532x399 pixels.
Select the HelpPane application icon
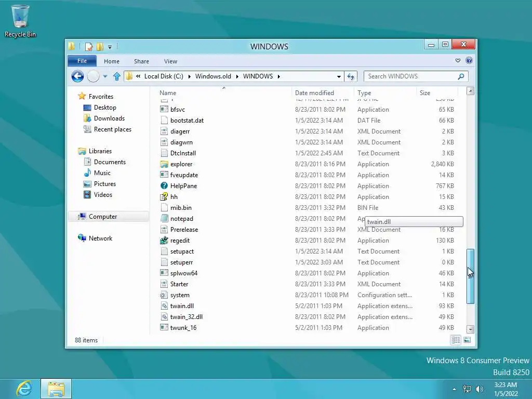point(164,185)
